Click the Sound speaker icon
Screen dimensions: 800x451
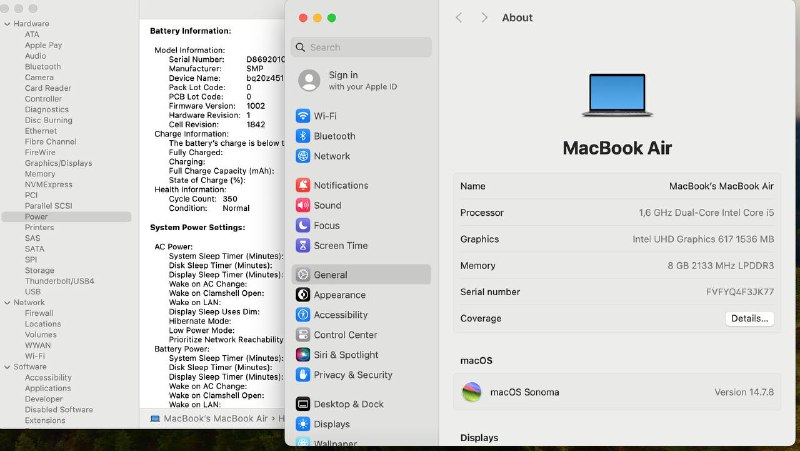(x=303, y=205)
